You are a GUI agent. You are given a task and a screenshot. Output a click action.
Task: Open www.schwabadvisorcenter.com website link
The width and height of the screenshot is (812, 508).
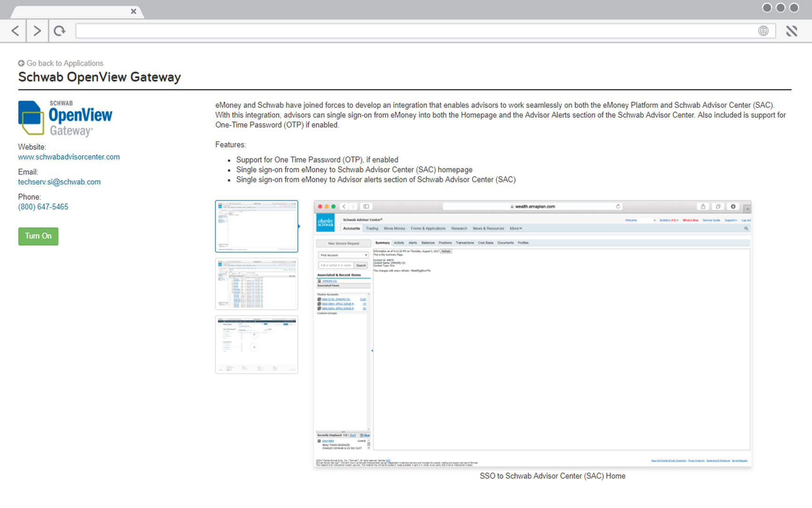coord(69,157)
